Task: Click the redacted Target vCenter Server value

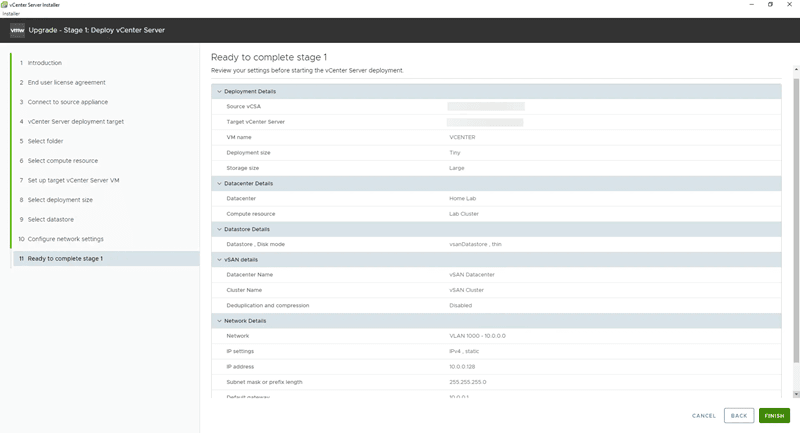Action: point(485,122)
